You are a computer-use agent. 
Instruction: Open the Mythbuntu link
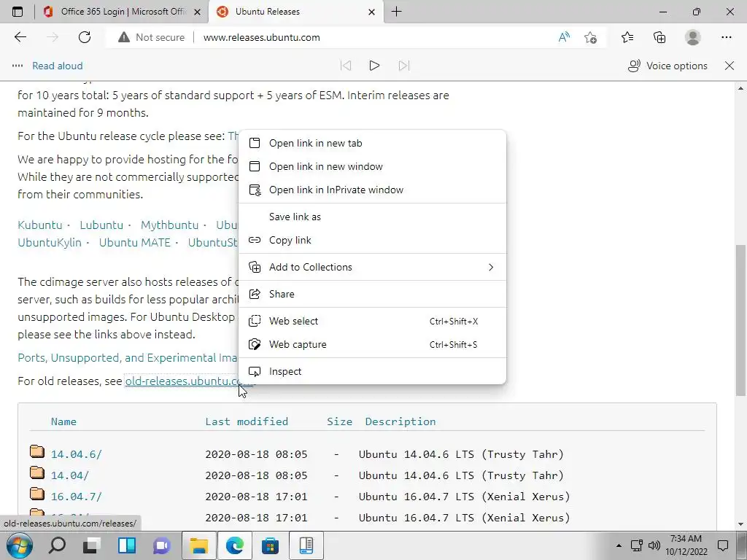pos(169,225)
